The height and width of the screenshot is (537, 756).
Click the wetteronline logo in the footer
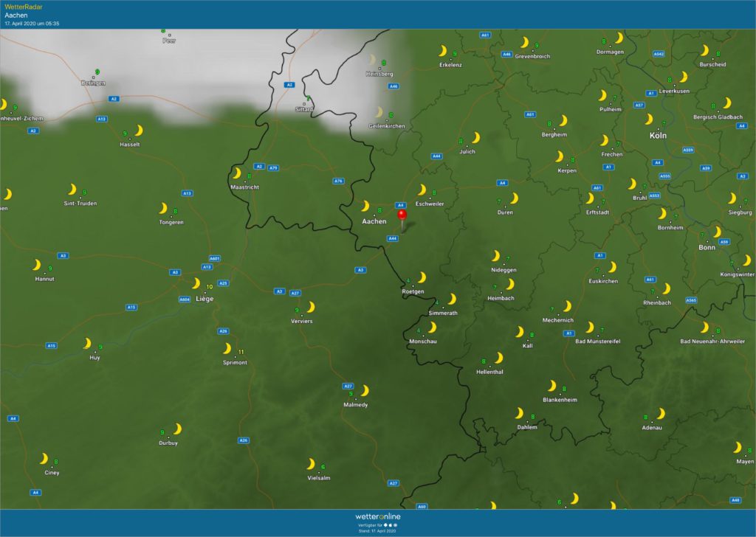coord(378,516)
